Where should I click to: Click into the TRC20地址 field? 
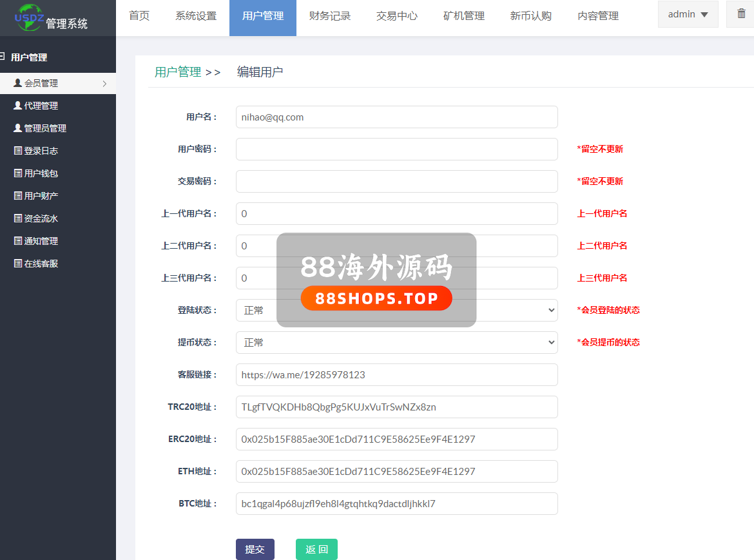396,407
